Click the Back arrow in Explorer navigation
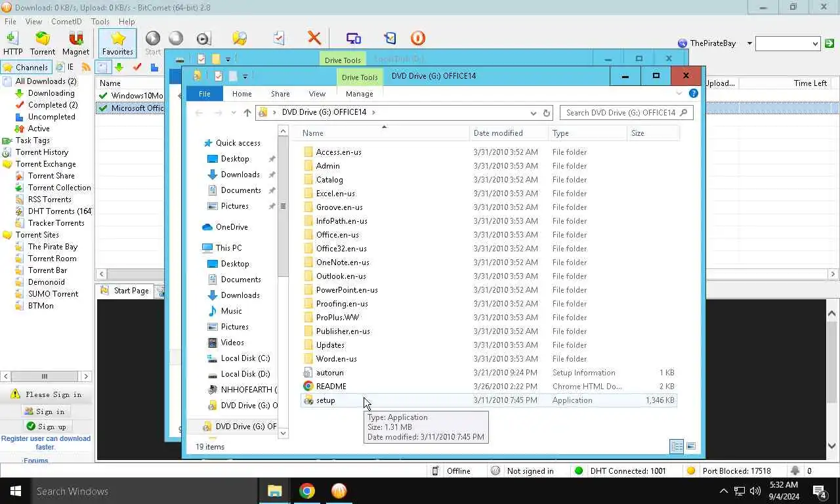This screenshot has width=840, height=504. (199, 112)
